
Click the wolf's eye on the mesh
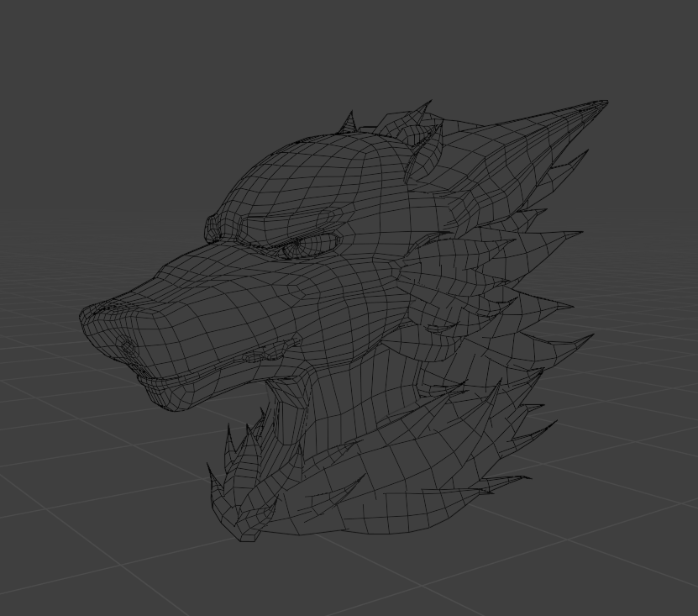pyautogui.click(x=307, y=245)
